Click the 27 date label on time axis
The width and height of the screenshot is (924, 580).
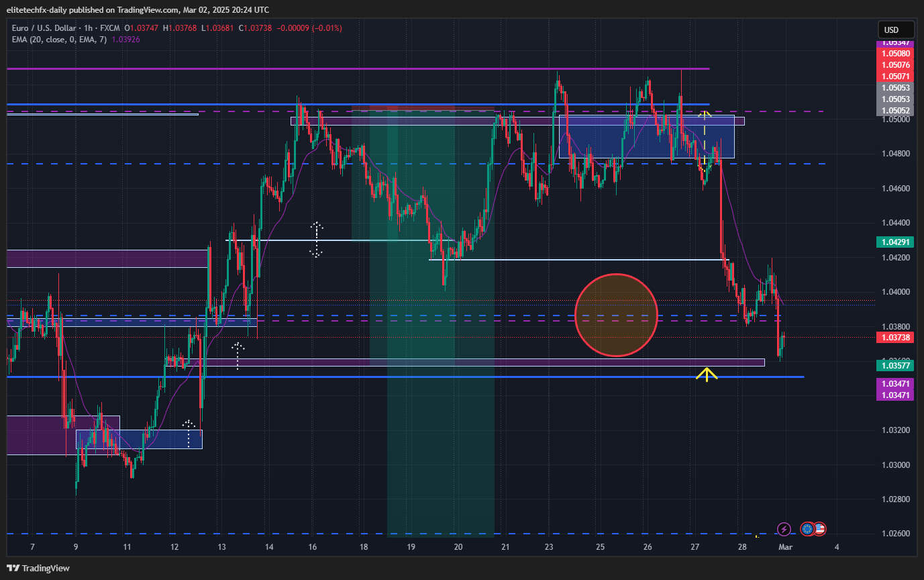click(695, 547)
